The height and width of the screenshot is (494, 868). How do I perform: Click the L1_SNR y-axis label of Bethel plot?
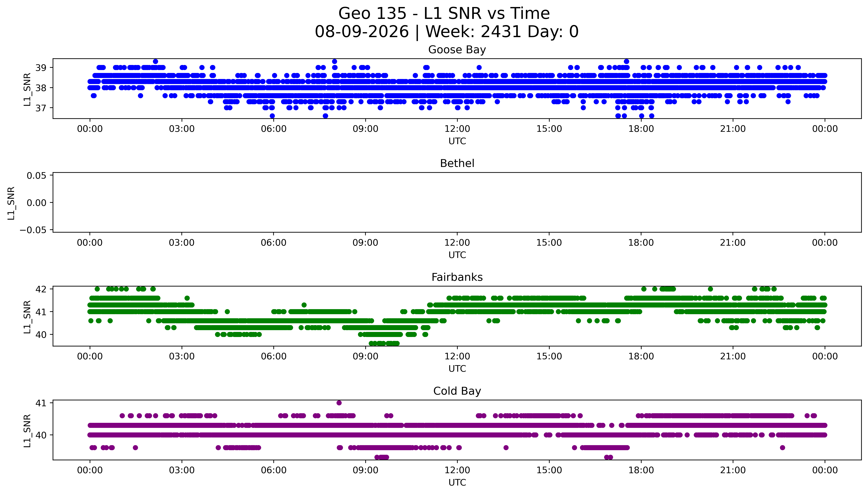tap(11, 203)
